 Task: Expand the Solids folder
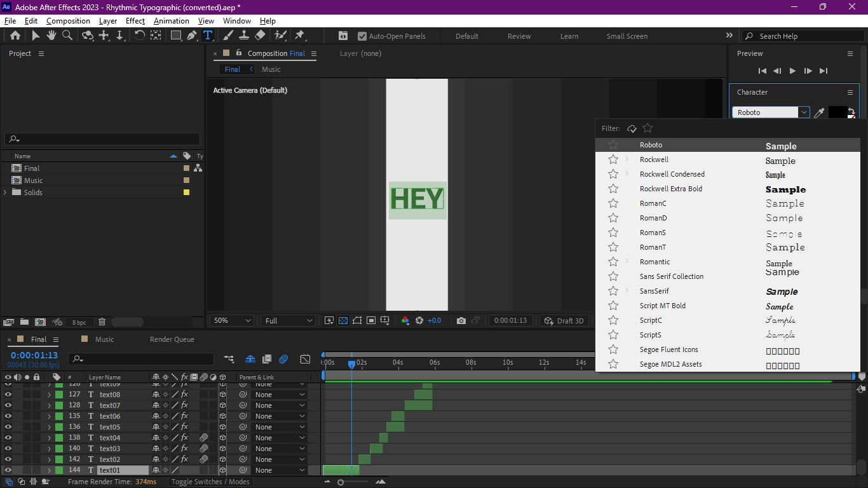click(5, 193)
